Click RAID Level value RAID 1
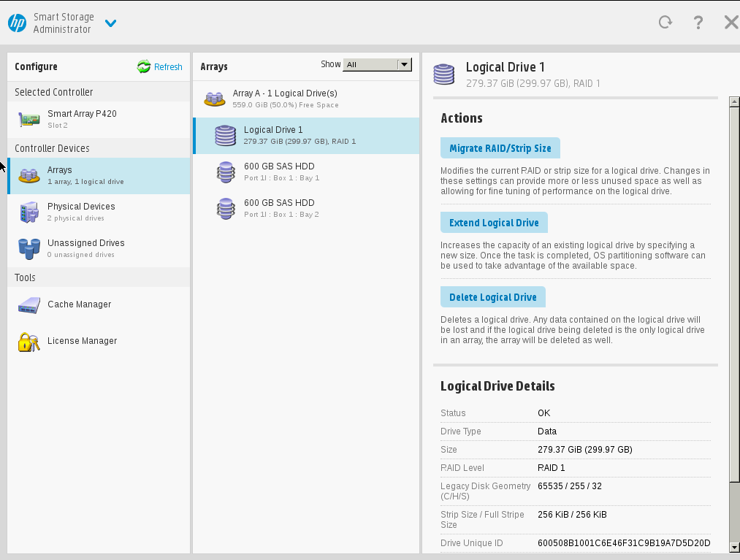This screenshot has height=560, width=740. point(552,468)
